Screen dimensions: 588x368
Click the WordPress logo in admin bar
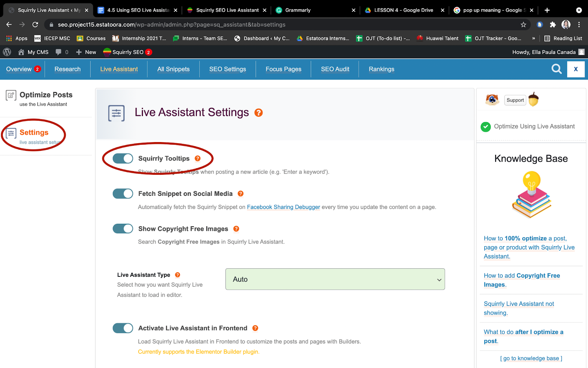click(7, 52)
